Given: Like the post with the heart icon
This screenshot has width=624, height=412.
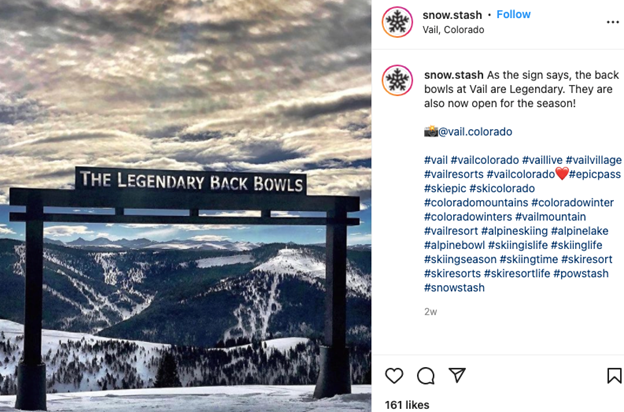Looking at the screenshot, I should 394,376.
